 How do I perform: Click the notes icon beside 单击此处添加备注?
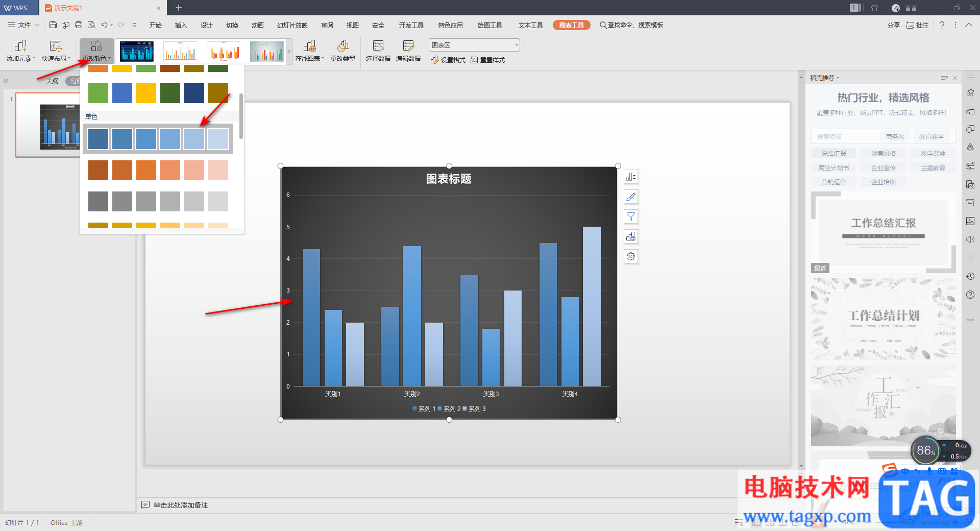tap(145, 505)
